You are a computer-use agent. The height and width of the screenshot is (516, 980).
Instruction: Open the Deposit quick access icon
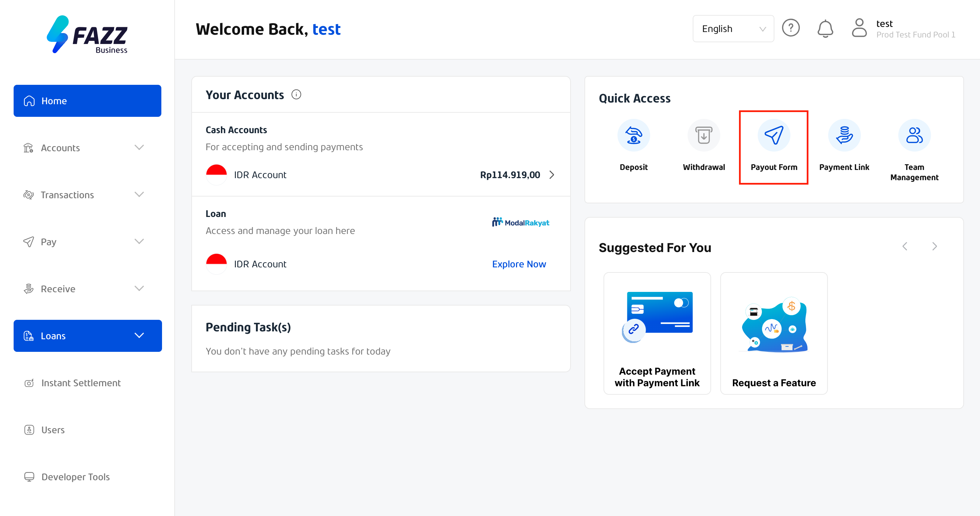pos(633,135)
